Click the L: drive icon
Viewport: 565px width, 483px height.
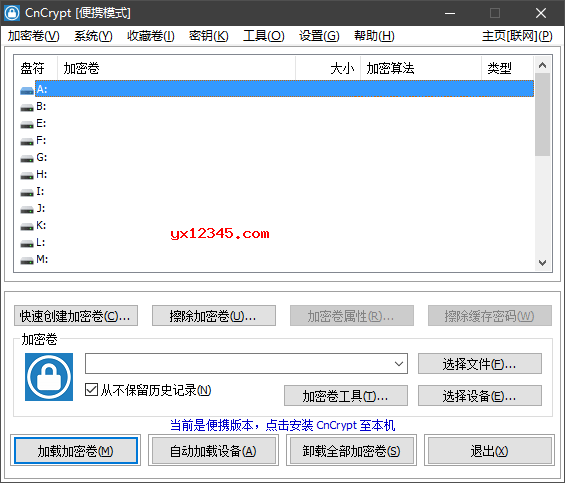point(27,244)
